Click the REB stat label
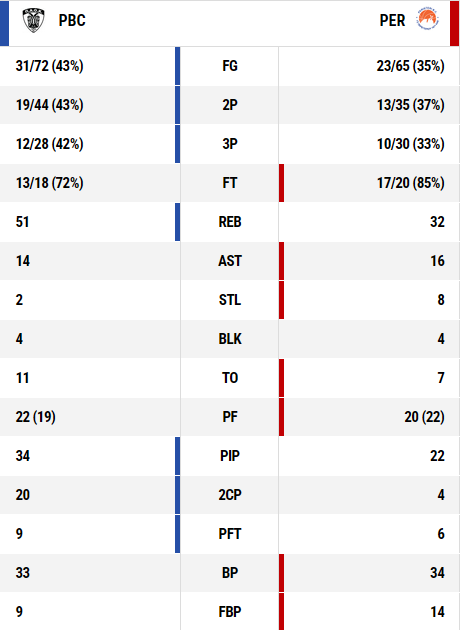The height and width of the screenshot is (630, 461). [229, 222]
